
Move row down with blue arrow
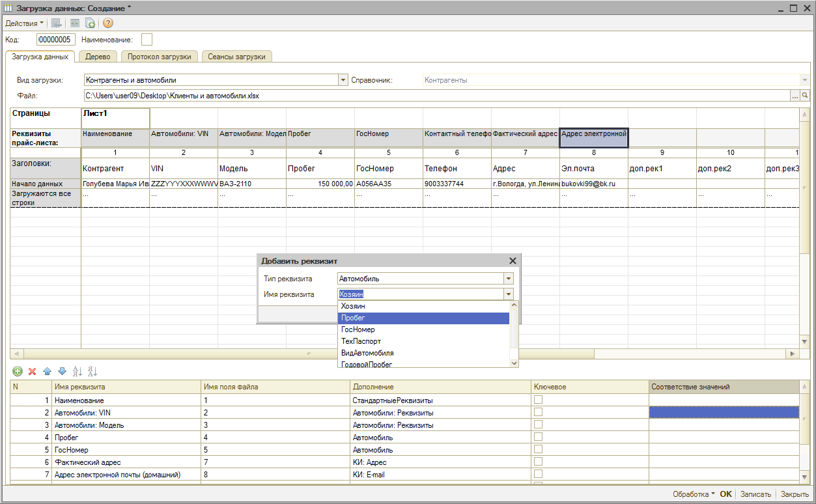click(x=62, y=371)
